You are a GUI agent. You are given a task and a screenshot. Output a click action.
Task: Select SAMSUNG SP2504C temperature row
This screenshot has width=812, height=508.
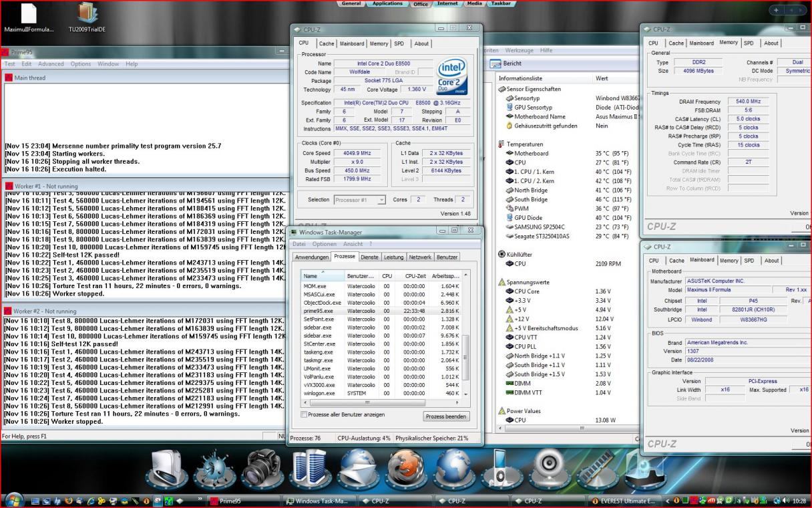click(x=566, y=227)
